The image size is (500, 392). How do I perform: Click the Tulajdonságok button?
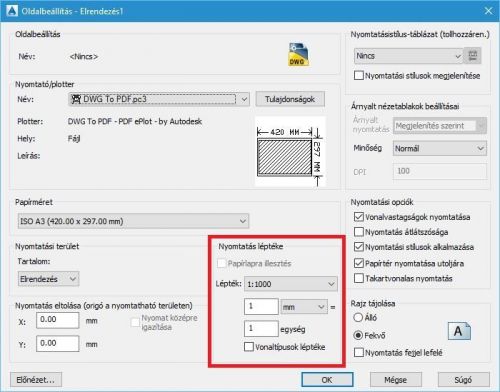tap(290, 99)
